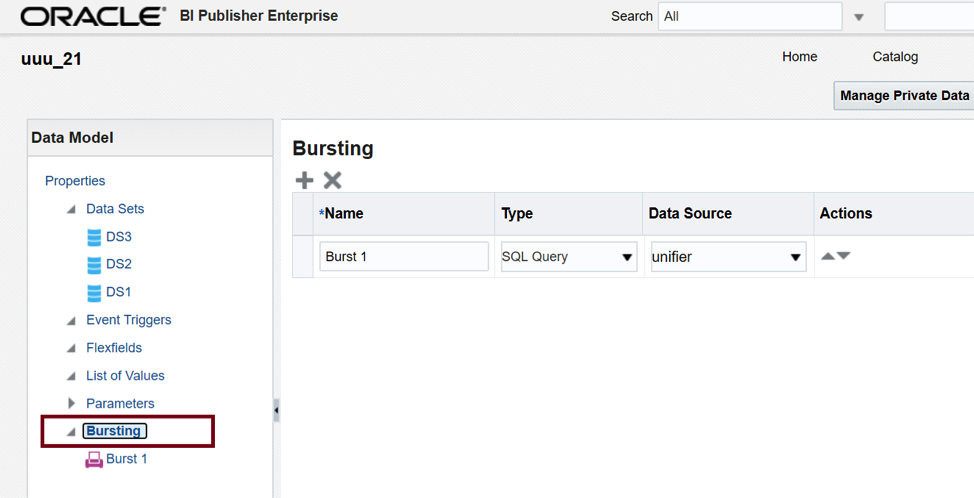Click the X icon to delete bursting definition
Screen dimensions: 974x498
click(x=332, y=181)
